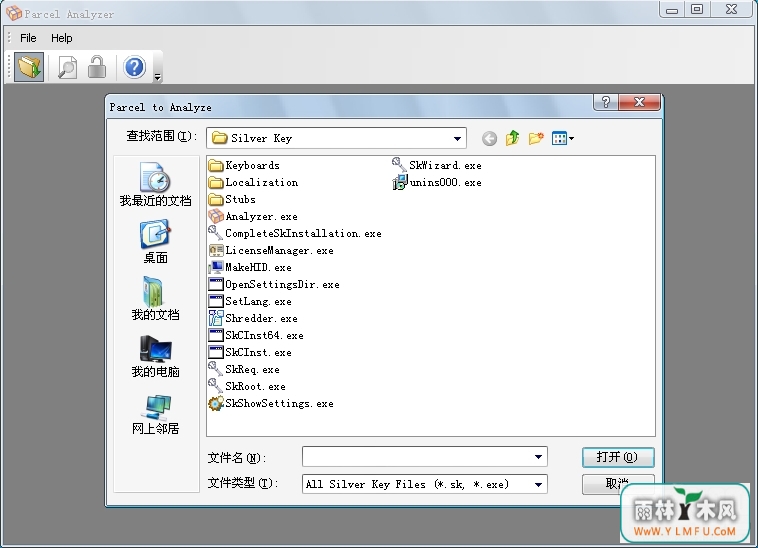
Task: Go to My Computer place (我的电脑)
Action: tap(155, 356)
